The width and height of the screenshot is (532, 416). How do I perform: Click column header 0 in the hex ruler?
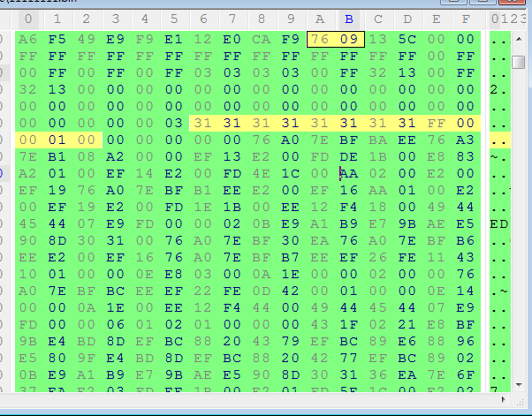tap(27, 19)
